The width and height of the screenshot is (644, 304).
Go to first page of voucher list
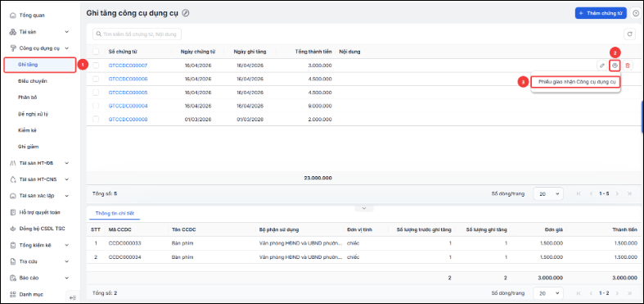coord(579,193)
